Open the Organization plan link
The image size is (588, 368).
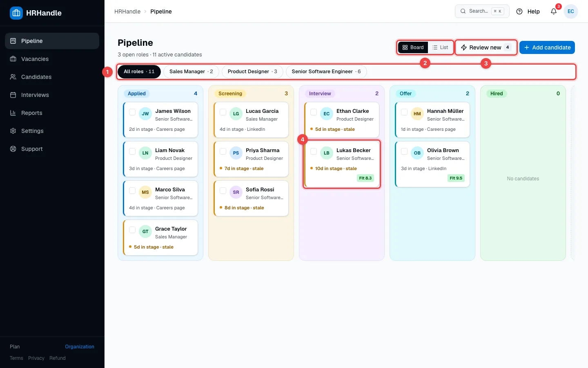pyautogui.click(x=80, y=347)
